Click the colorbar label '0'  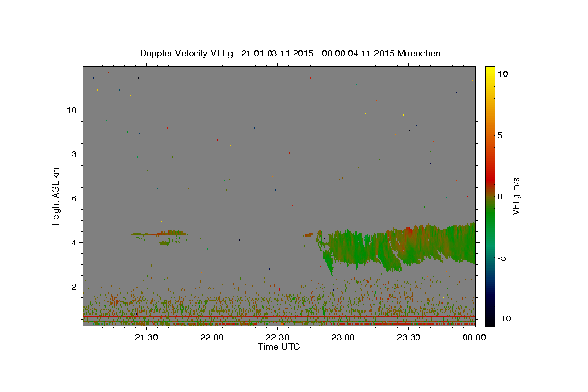click(x=500, y=196)
